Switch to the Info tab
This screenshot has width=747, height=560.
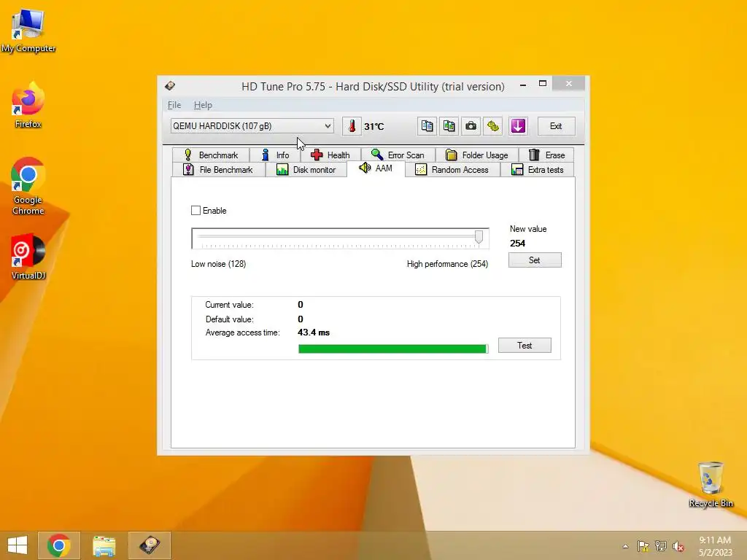[x=275, y=155]
